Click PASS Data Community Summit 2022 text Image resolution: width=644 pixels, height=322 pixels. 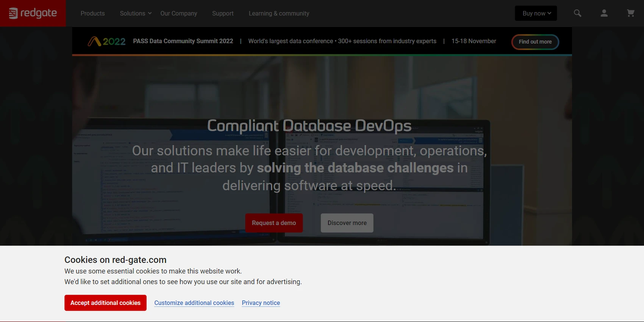point(183,41)
